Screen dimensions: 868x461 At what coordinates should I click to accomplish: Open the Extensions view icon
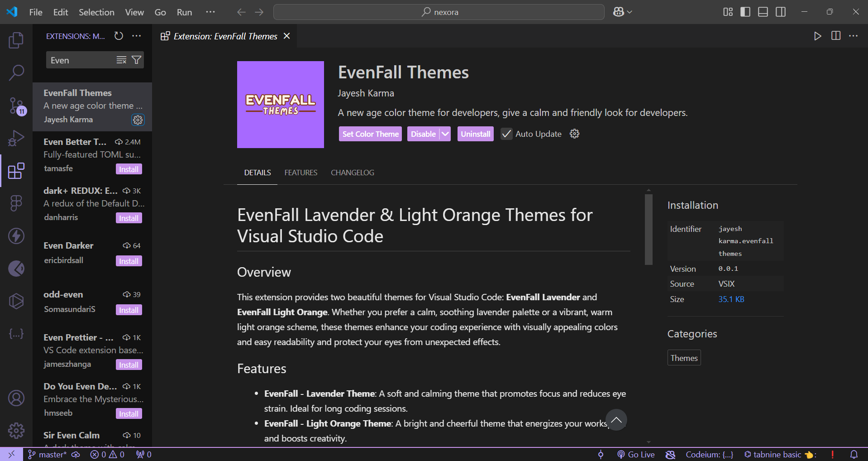click(16, 171)
